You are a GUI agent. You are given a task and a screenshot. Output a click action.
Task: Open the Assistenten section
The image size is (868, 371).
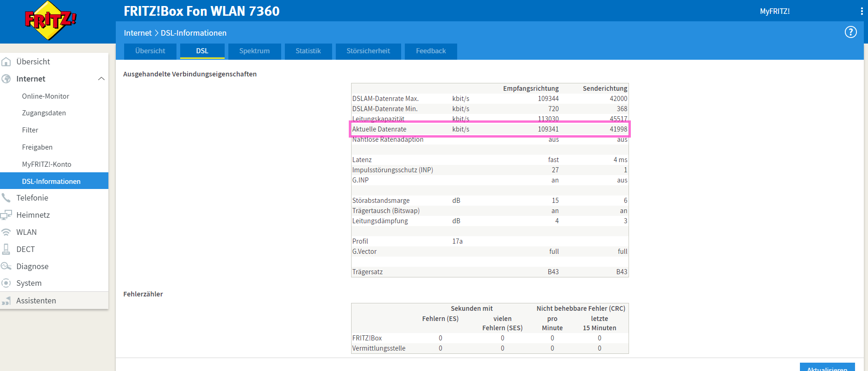pyautogui.click(x=36, y=301)
